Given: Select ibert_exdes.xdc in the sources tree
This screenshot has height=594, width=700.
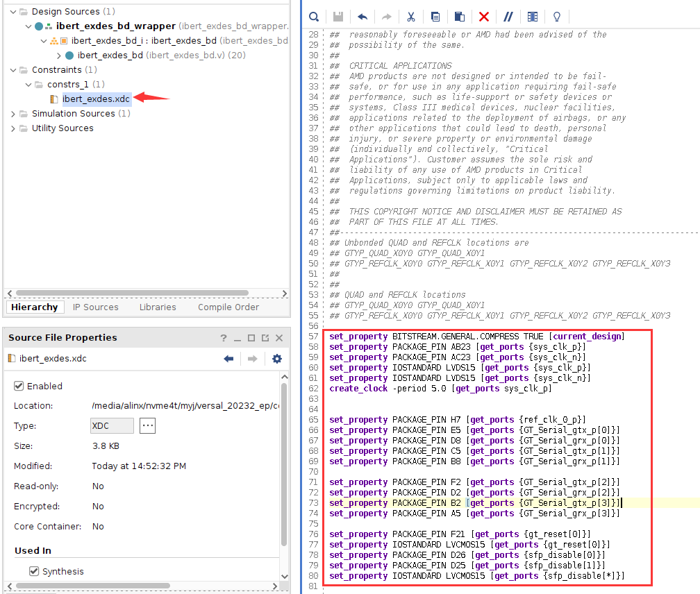Looking at the screenshot, I should tap(96, 99).
